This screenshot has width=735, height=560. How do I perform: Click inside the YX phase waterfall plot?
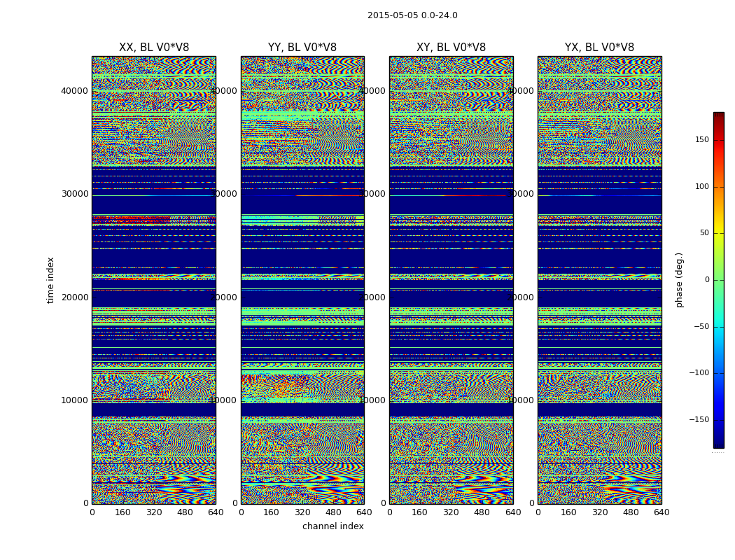(x=600, y=280)
